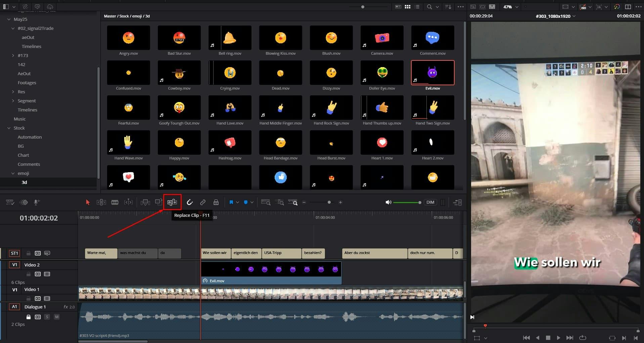
Task: Lock the ST1 subtitle track
Action: (x=29, y=253)
